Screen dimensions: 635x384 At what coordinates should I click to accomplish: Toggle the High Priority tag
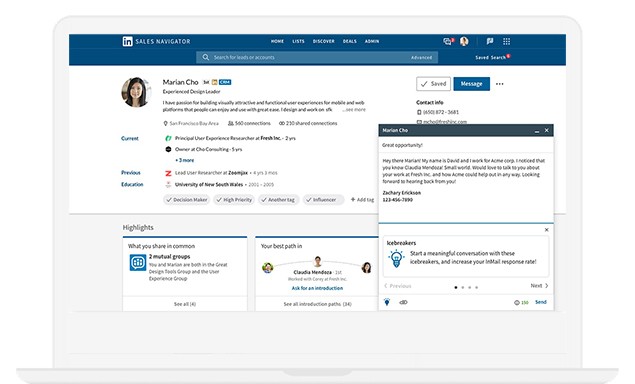[x=234, y=200]
